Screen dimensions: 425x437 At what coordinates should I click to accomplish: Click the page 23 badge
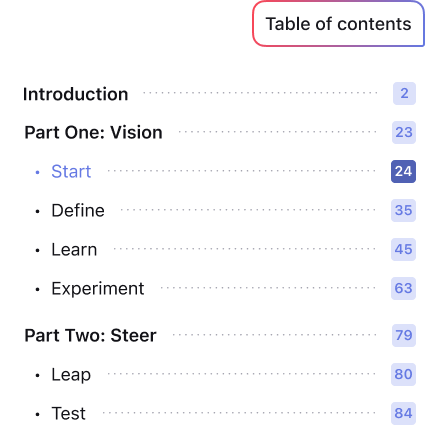click(404, 132)
